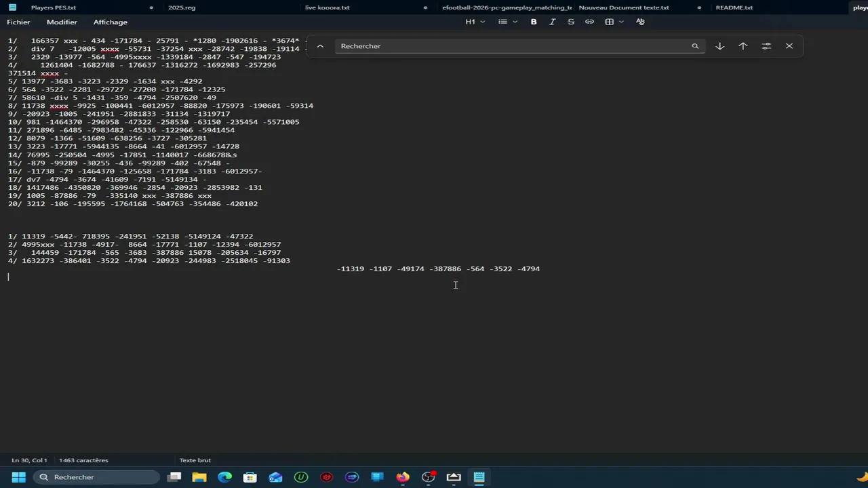This screenshot has height=488, width=868.
Task: Toggle bold formatting in Notepad toolbar
Action: [x=534, y=22]
